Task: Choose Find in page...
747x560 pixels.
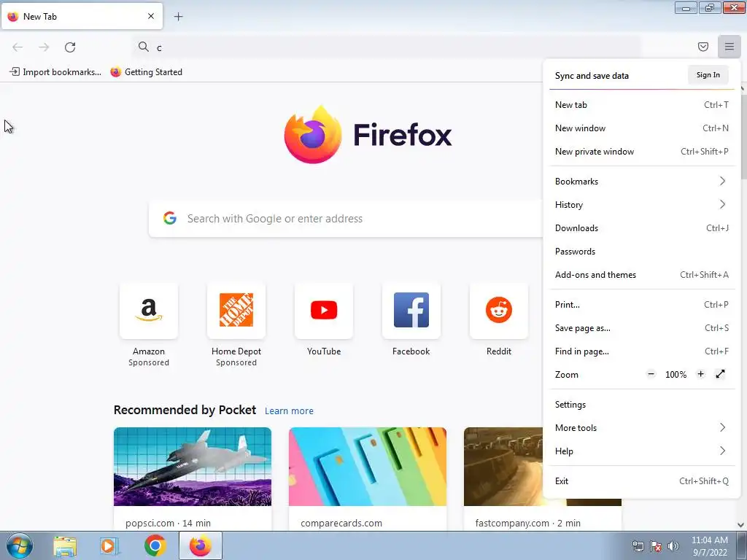Action: (x=641, y=351)
